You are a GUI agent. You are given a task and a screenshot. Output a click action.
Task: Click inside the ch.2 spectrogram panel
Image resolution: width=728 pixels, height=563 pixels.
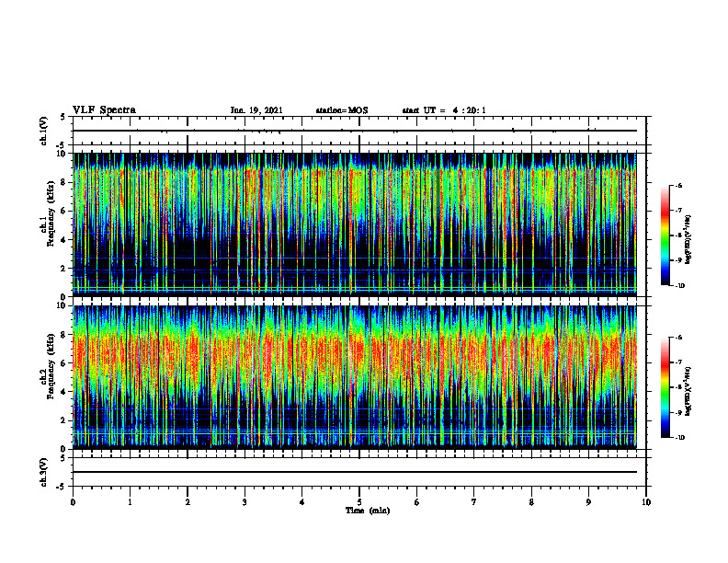[355, 377]
